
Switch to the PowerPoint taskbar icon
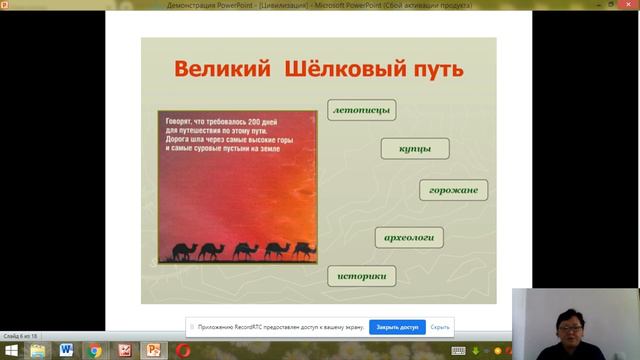pos(153,351)
